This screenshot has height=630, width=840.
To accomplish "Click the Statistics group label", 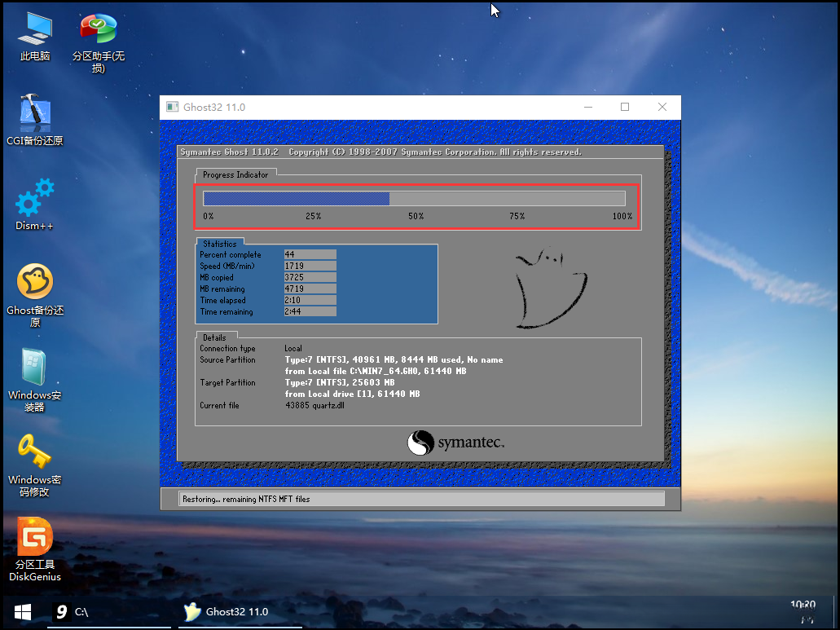I will 219,244.
